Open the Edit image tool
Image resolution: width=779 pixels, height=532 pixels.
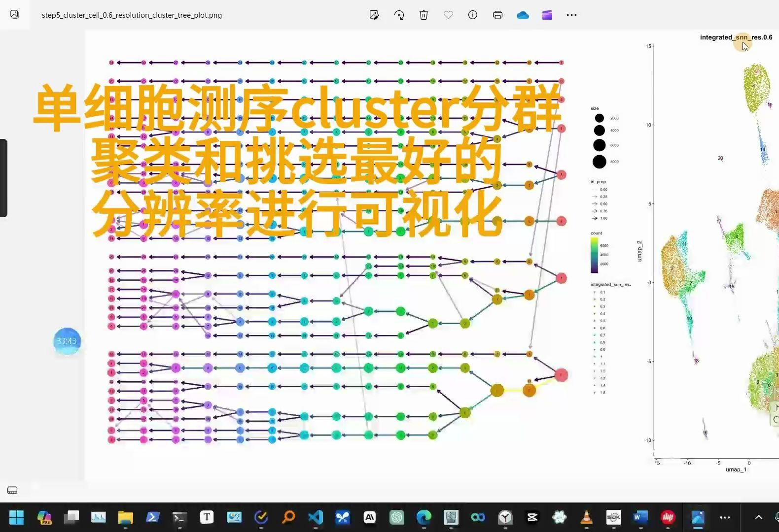click(x=374, y=15)
